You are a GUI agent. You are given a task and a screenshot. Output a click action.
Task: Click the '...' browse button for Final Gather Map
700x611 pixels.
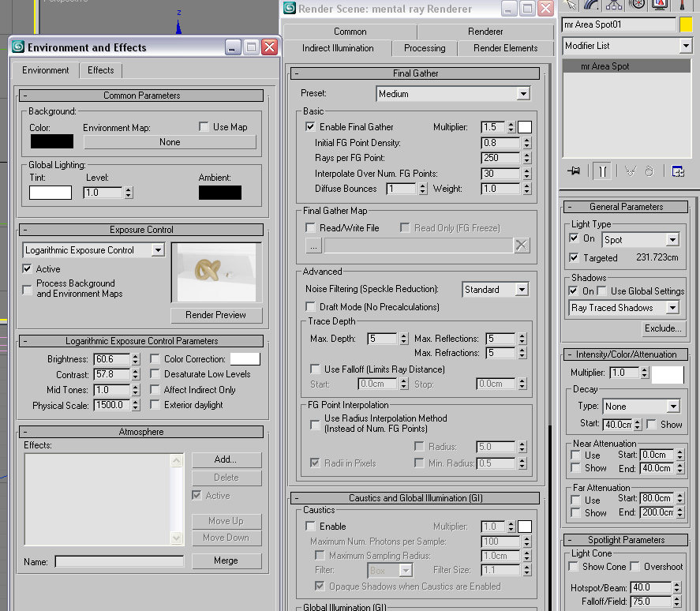(x=314, y=246)
